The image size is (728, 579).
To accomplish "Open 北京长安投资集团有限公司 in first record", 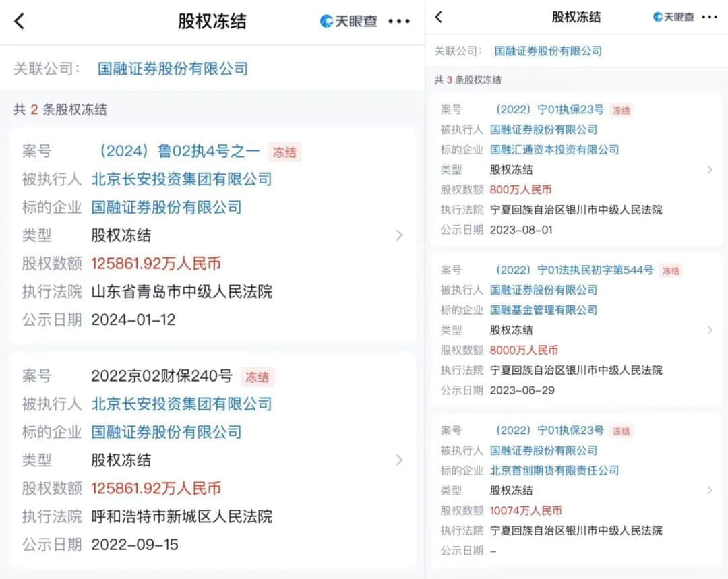I will 181,179.
